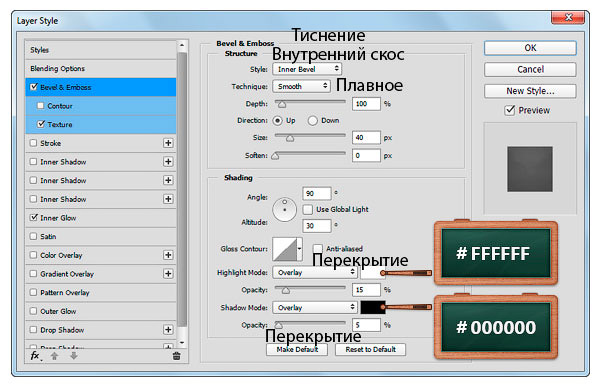Click the effects list scrollbar up arrow

click(182, 45)
